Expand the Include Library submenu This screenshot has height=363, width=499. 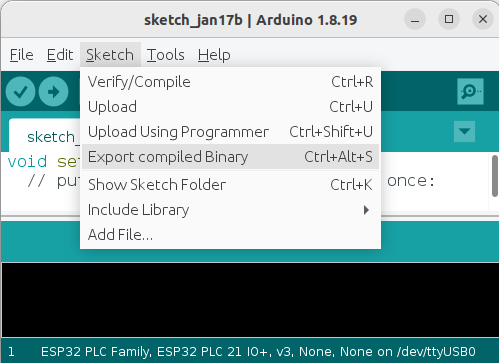(230, 210)
